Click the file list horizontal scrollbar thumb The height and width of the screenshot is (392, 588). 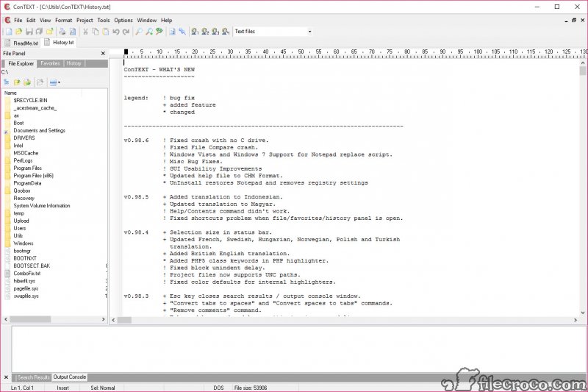[x=30, y=319]
